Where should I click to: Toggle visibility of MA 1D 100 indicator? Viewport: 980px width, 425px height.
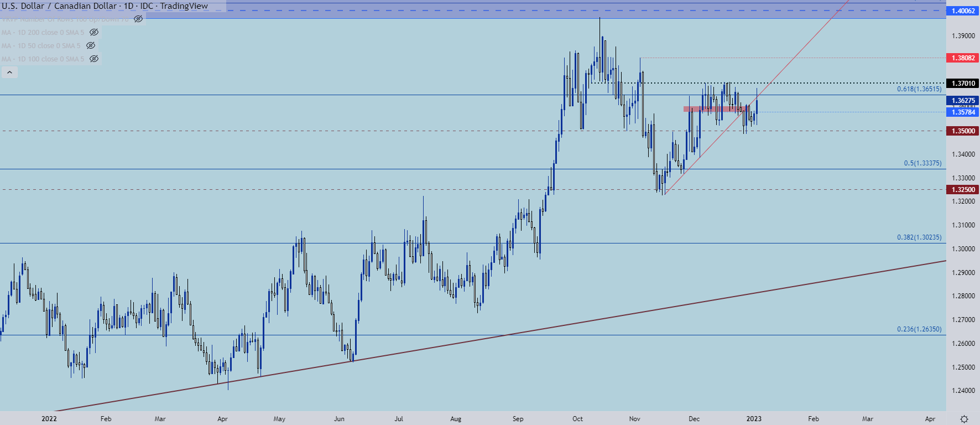click(x=94, y=59)
